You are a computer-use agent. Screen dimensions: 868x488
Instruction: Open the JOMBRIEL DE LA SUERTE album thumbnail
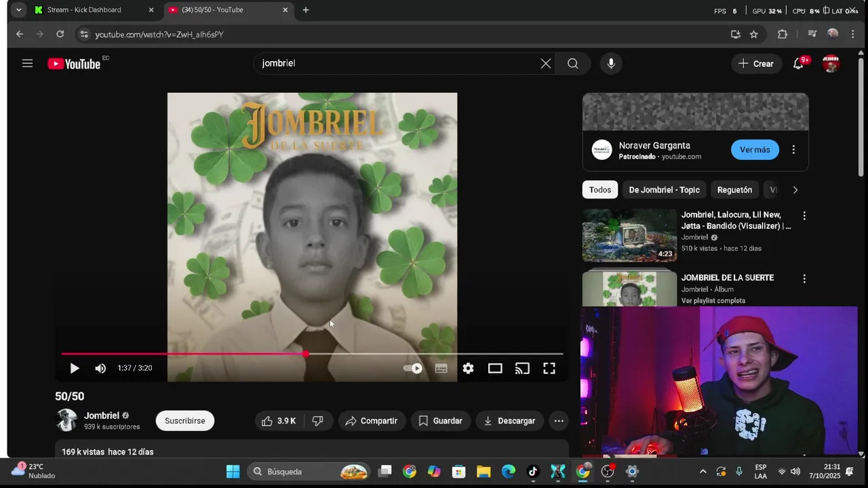pos(629,289)
